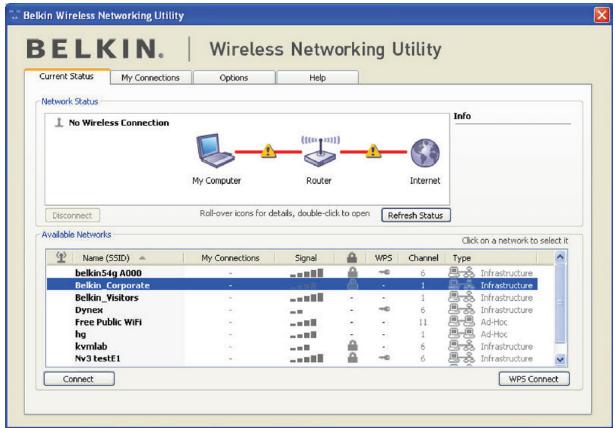Click the lock icon on Nv3 testE1 row
Viewport: 615px width, 428px height.
click(353, 358)
